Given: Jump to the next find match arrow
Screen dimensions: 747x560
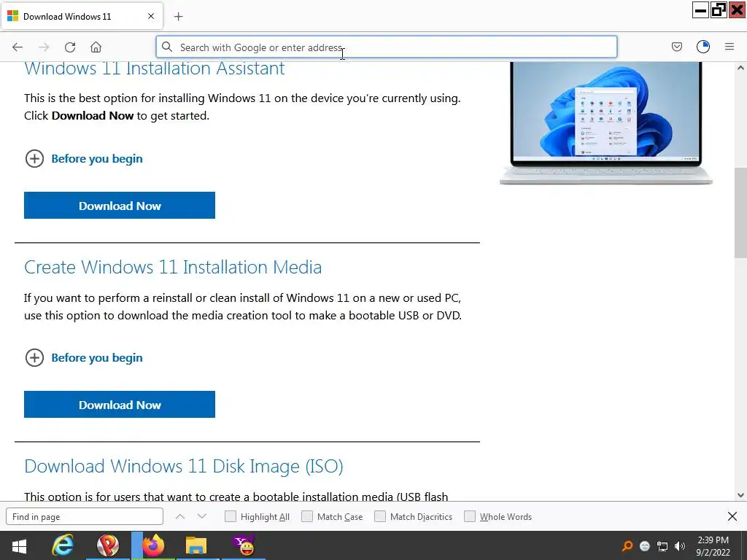Looking at the screenshot, I should pyautogui.click(x=202, y=517).
